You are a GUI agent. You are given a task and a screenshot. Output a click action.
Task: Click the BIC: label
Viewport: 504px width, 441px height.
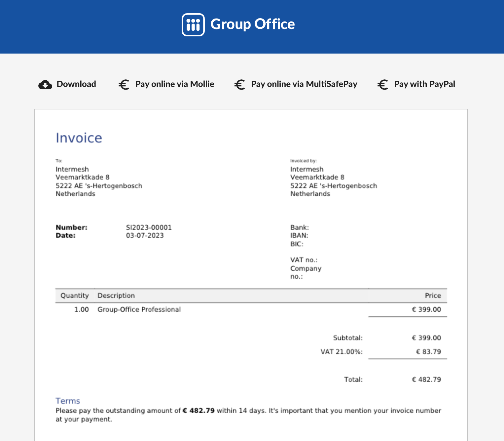point(297,244)
